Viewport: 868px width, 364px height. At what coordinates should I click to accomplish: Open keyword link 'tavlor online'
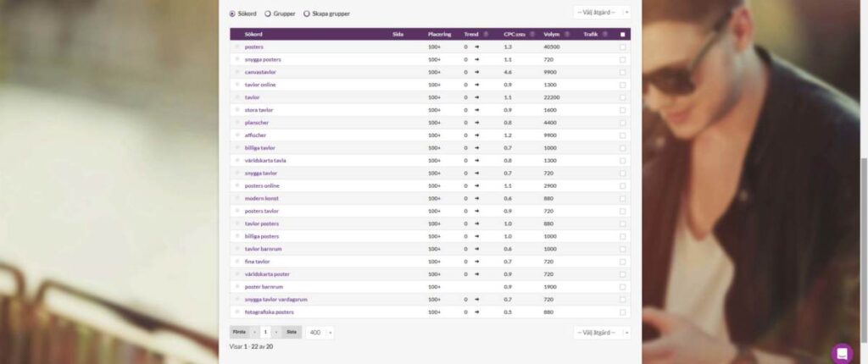[260, 85]
